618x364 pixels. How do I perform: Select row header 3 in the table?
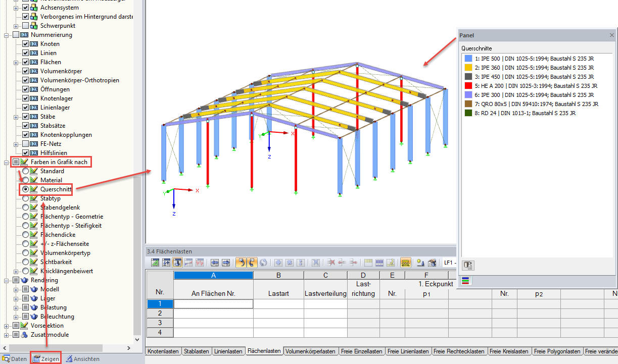(x=160, y=323)
